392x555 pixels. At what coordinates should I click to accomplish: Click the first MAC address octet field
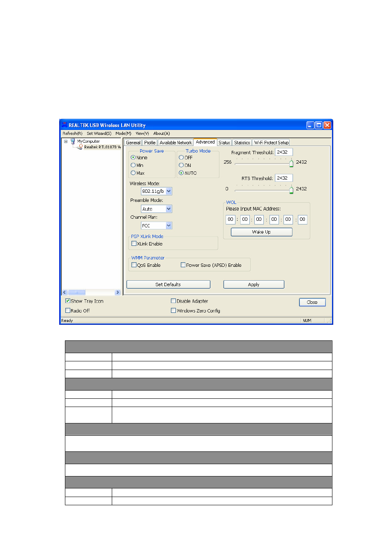(231, 220)
